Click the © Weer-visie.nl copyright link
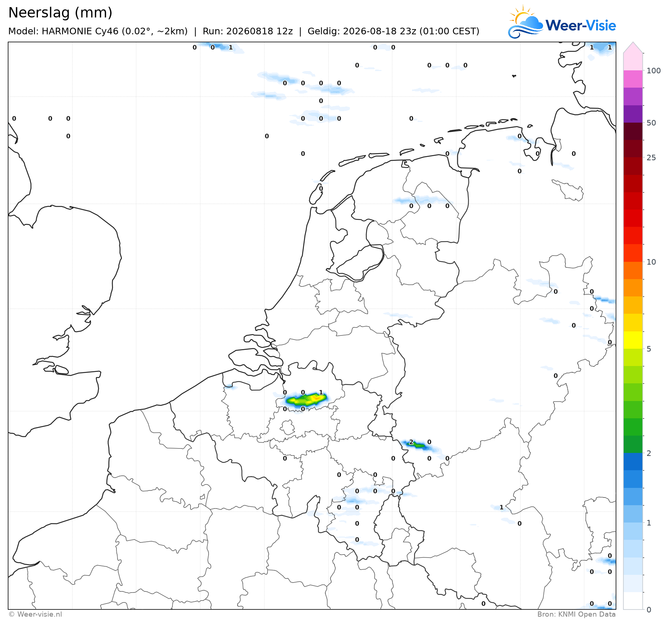 (35, 614)
